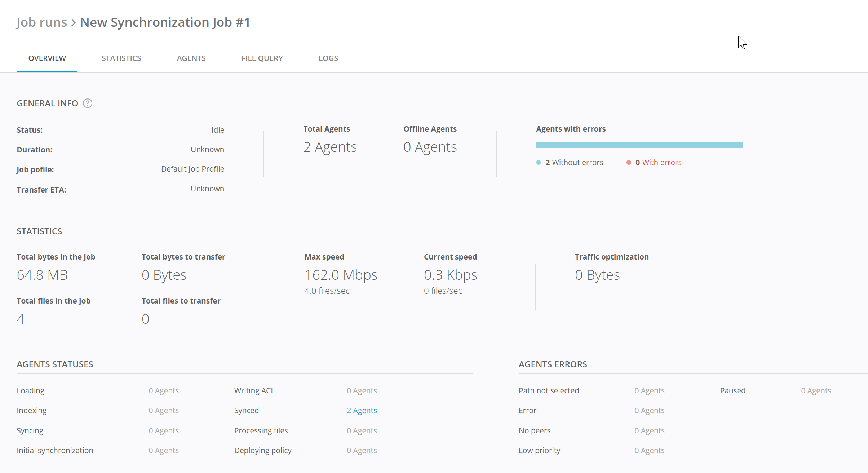The image size is (868, 473).
Task: Click the 0 With errors label
Action: point(658,163)
